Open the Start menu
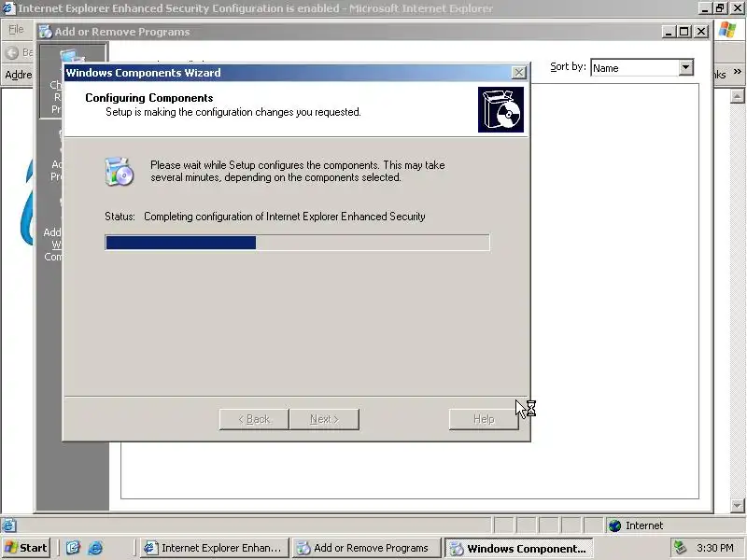 coord(26,548)
